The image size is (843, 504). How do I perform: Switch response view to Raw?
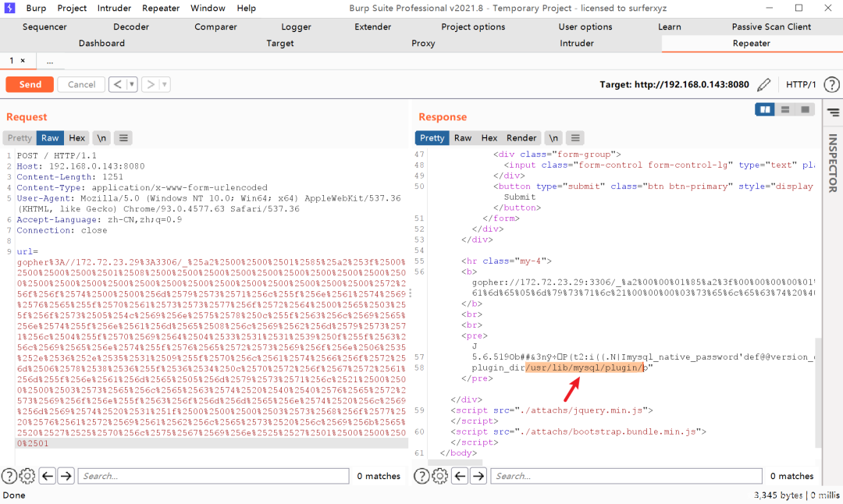[462, 138]
